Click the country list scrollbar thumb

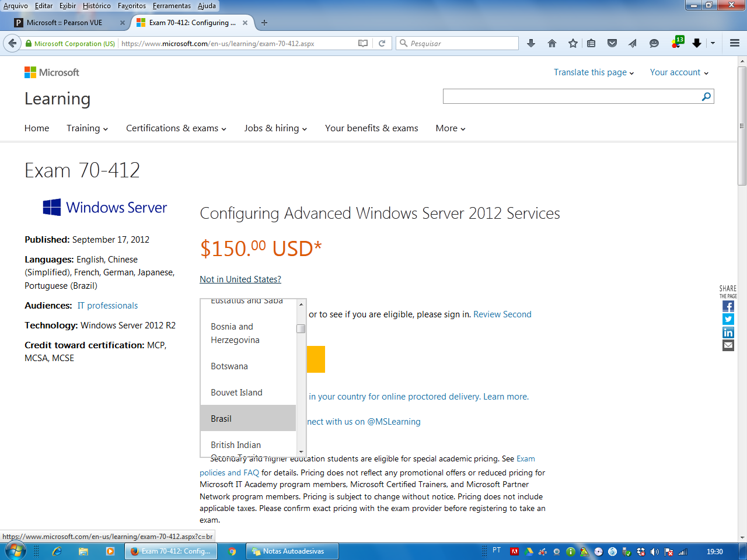301,328
